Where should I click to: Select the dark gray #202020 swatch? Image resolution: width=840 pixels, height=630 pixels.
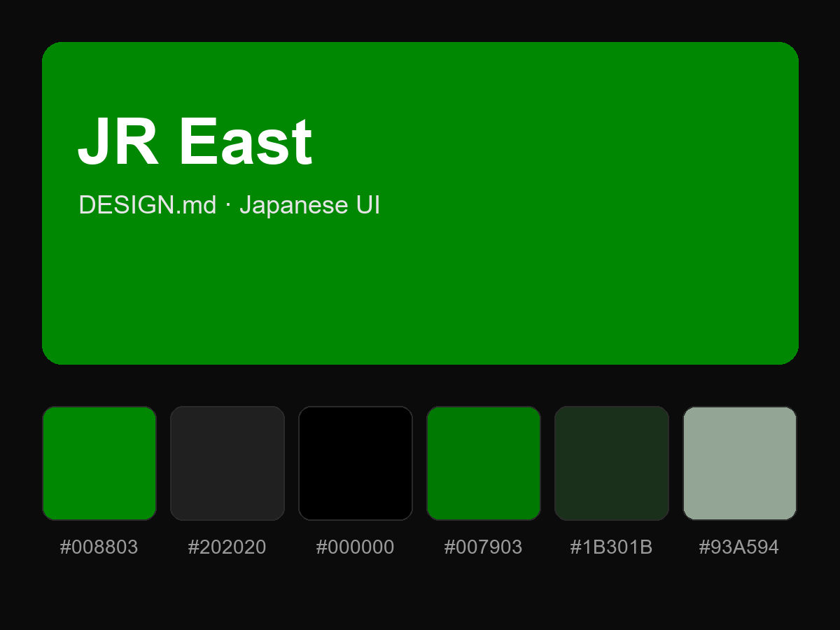[x=227, y=463]
